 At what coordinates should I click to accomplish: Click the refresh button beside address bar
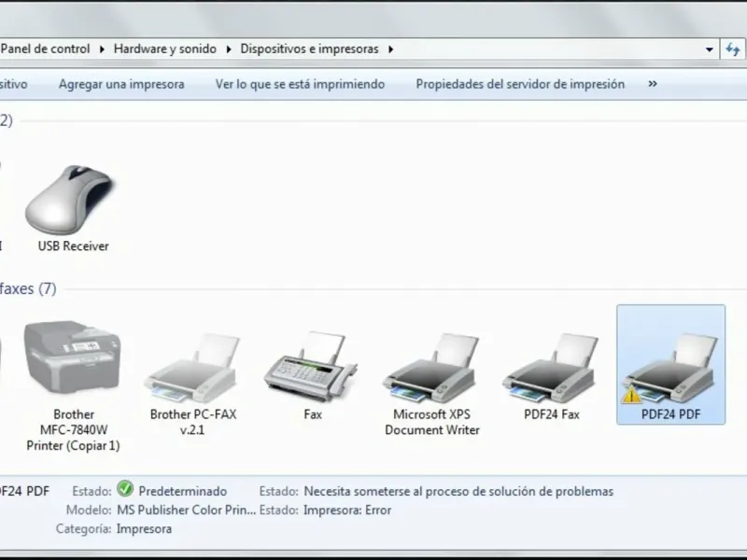tap(733, 49)
